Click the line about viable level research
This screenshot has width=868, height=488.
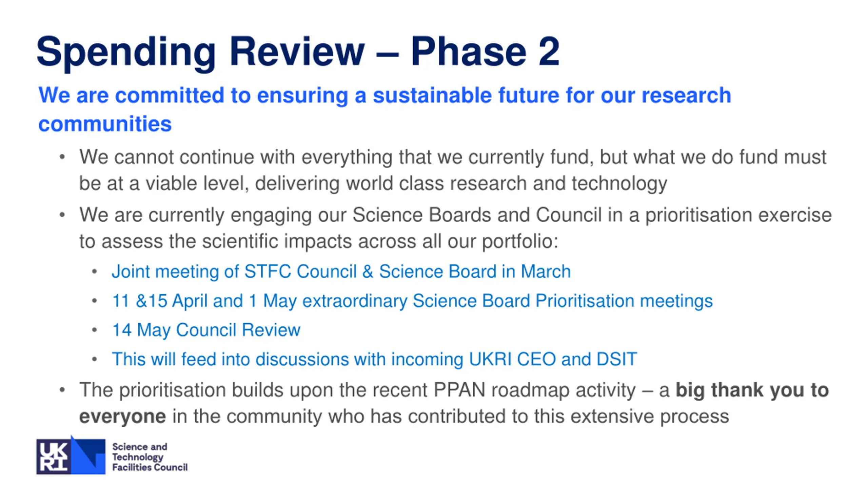pos(373,184)
